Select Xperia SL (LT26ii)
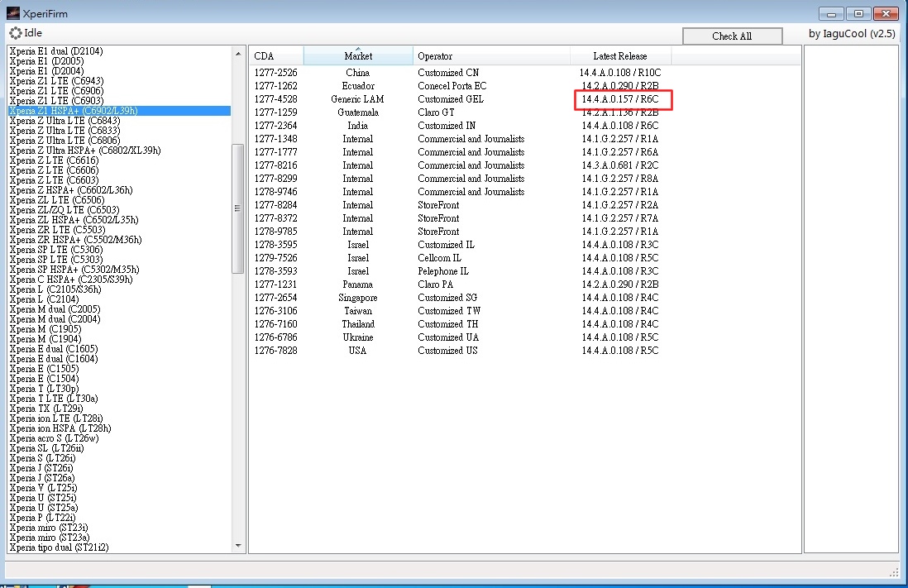Viewport: 908px width, 588px height. pyautogui.click(x=46, y=447)
